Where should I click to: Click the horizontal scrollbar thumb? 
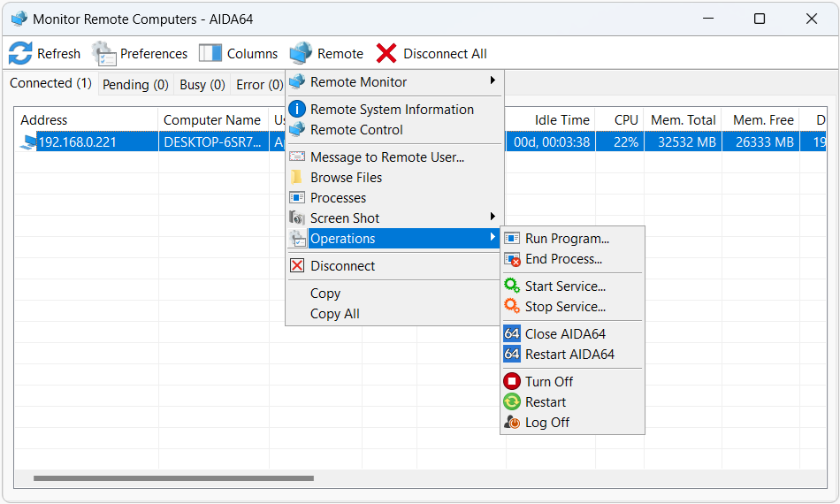pos(173,478)
